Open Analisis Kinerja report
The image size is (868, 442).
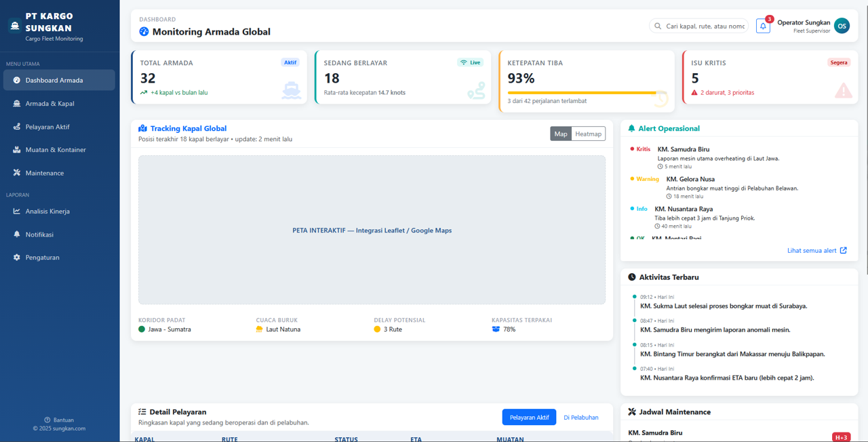[47, 212]
